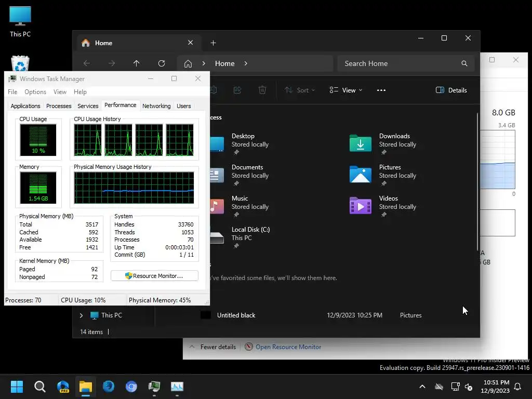Refresh the Home folder view
Image resolution: width=532 pixels, height=399 pixels.
coord(162,63)
